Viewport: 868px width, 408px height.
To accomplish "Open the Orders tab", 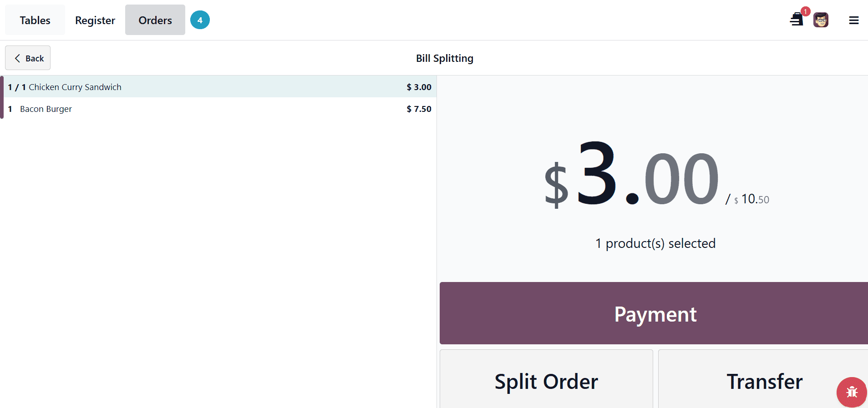I will pyautogui.click(x=155, y=20).
